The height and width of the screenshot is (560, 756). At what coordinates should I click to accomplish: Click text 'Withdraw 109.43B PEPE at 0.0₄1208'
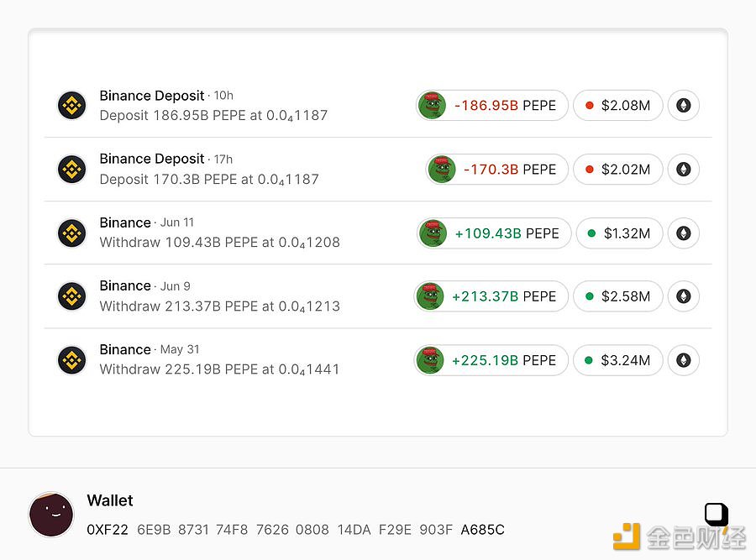(x=220, y=243)
